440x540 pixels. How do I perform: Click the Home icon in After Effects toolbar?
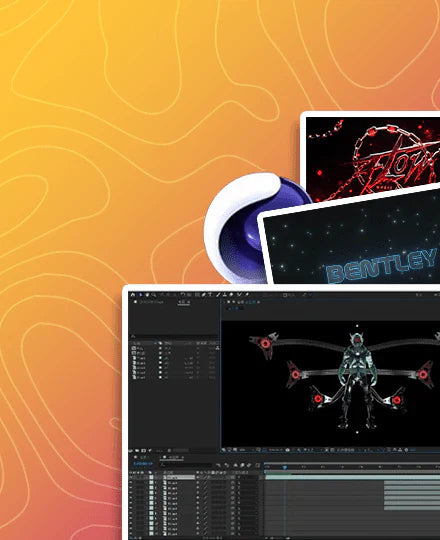point(133,295)
